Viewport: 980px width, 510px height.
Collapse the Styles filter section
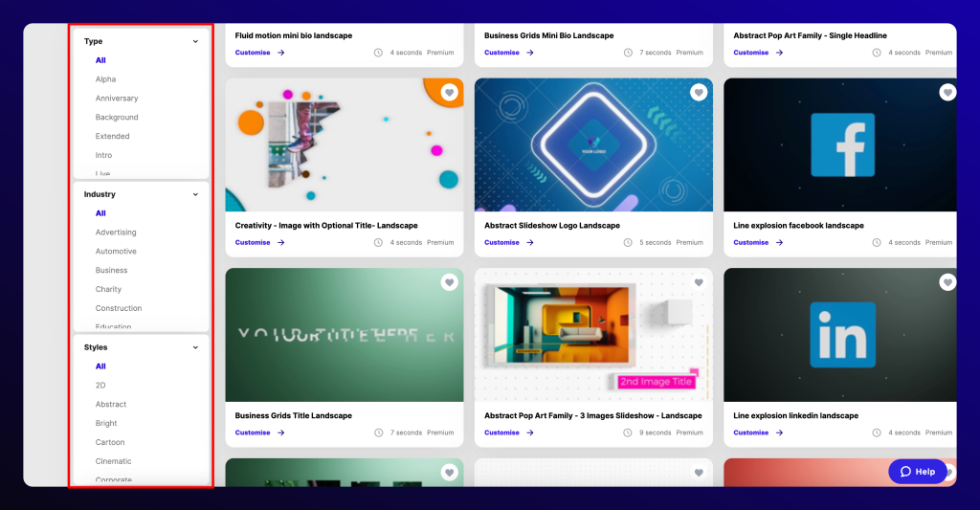point(195,347)
